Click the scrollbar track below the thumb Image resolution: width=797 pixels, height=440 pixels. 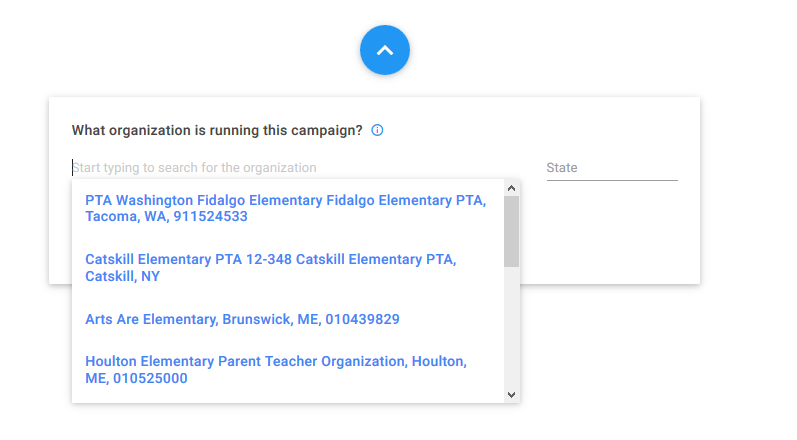511,328
